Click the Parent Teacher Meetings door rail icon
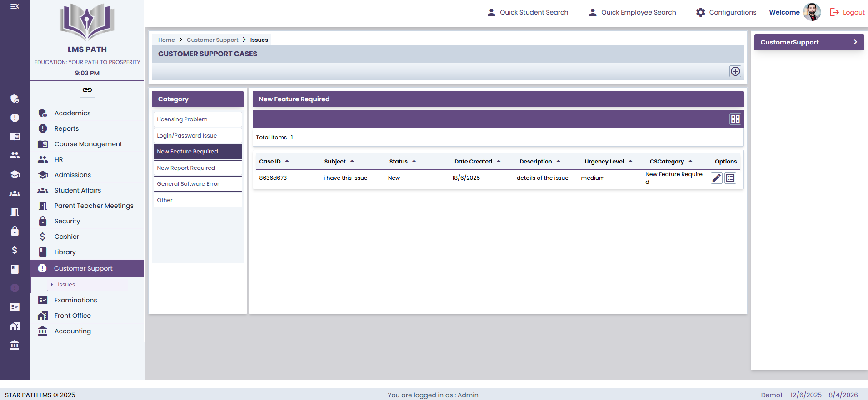This screenshot has width=868, height=400. [x=15, y=212]
